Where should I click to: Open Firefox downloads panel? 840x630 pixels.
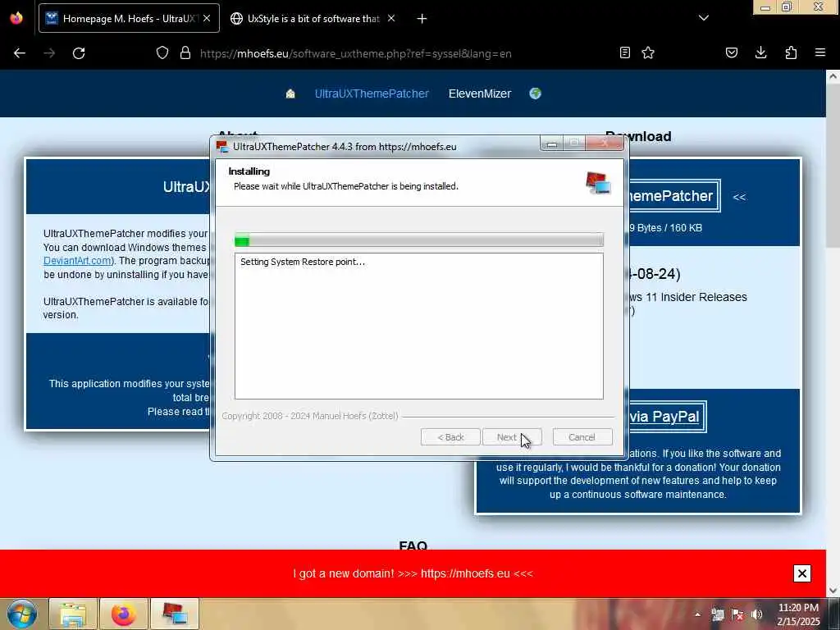pos(760,52)
